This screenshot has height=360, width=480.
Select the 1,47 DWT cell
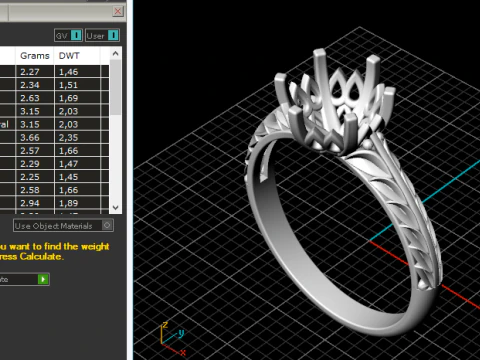(x=77, y=164)
